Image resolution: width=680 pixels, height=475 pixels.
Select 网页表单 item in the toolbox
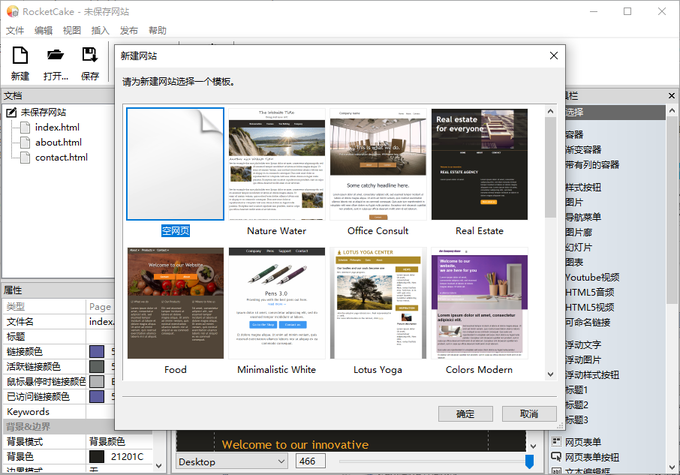coord(583,443)
